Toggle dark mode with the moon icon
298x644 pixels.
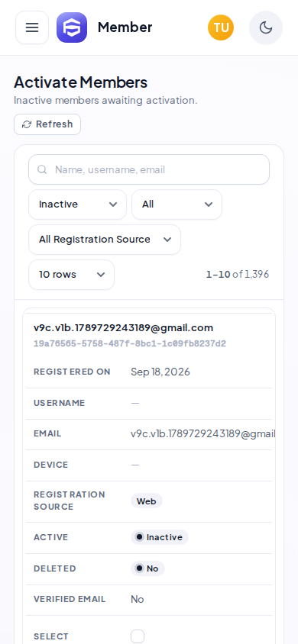[x=266, y=27]
